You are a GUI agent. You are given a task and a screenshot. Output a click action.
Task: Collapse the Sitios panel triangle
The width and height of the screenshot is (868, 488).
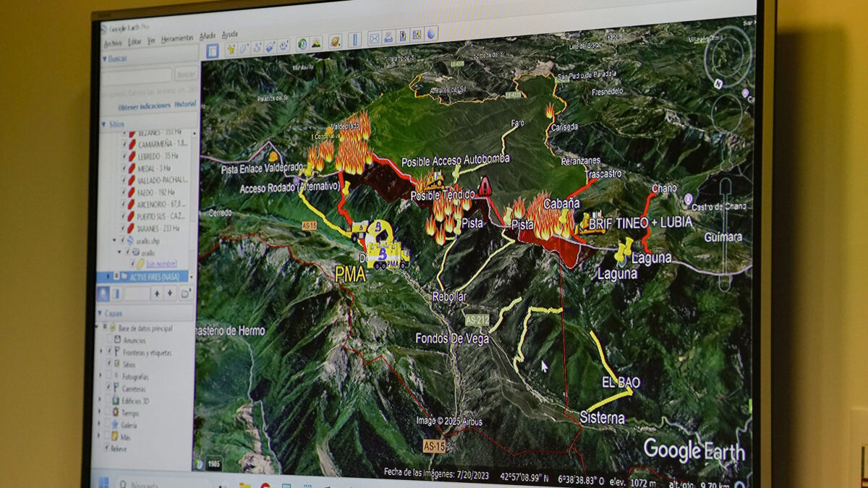[103, 124]
